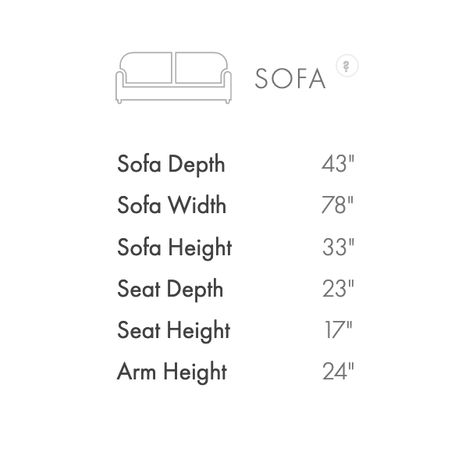Select the Seat Height label
This screenshot has width=476, height=470.
coord(173,330)
